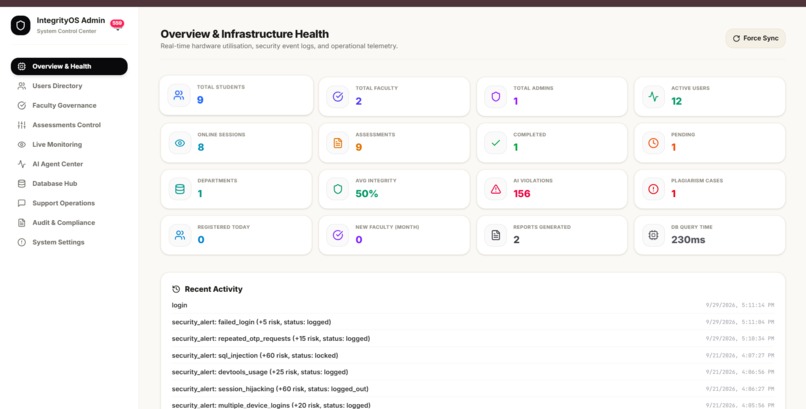Viewport: 806px width, 409px height.
Task: Click the Total Students value 9
Action: [x=200, y=100]
